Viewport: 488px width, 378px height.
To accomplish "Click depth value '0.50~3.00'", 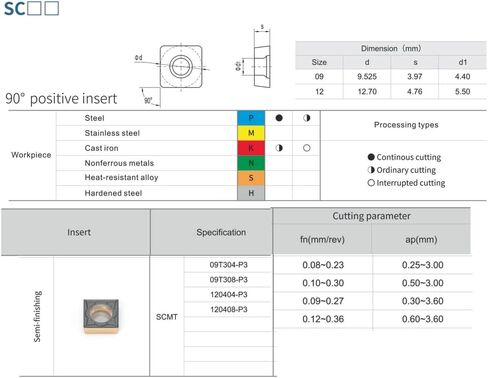I will pyautogui.click(x=422, y=283).
